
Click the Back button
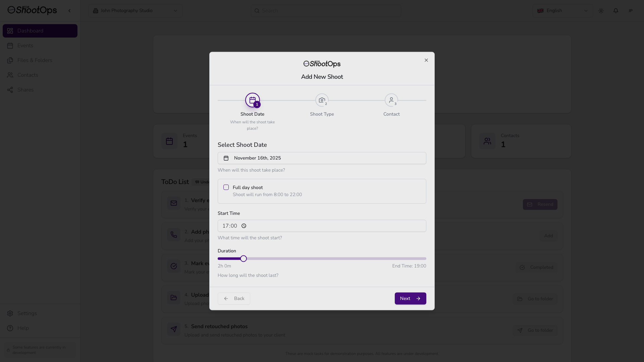point(234,299)
